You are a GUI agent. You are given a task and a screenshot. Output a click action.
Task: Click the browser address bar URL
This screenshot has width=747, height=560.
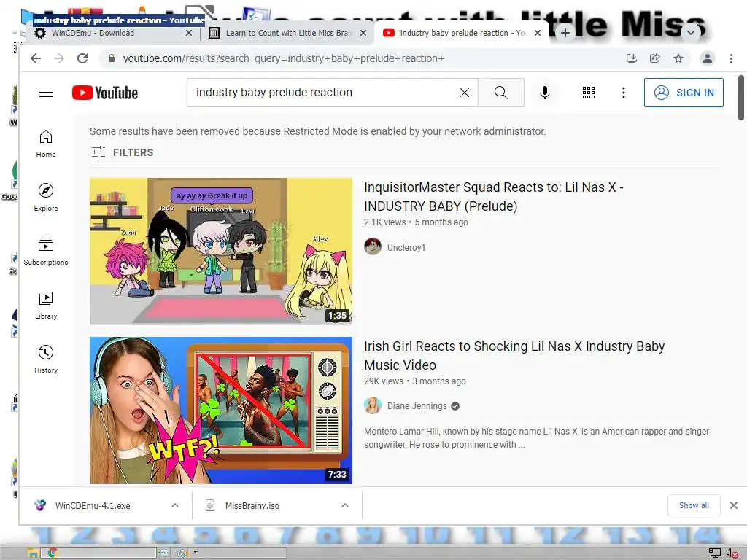[x=284, y=58]
